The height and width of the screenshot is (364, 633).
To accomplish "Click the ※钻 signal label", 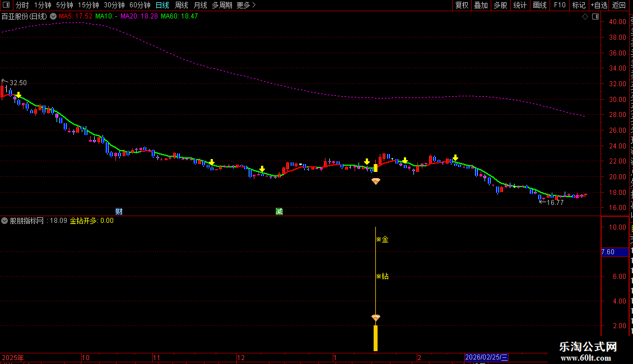I will tap(382, 277).
